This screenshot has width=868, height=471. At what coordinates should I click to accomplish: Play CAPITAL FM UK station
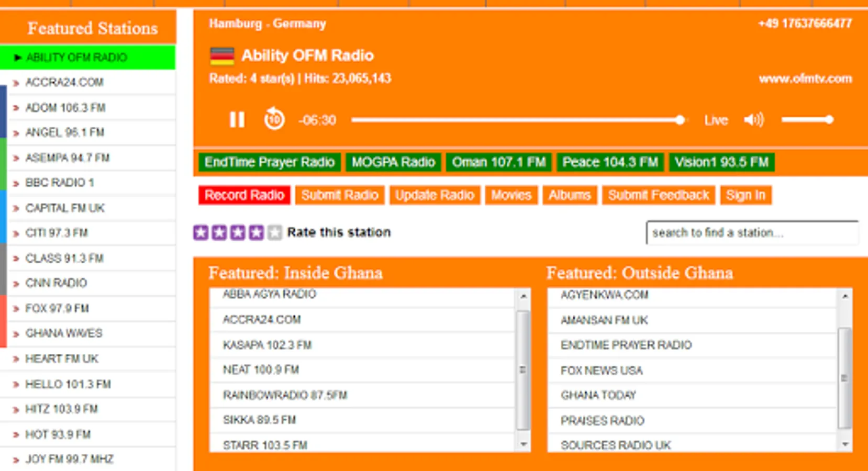pos(88,208)
